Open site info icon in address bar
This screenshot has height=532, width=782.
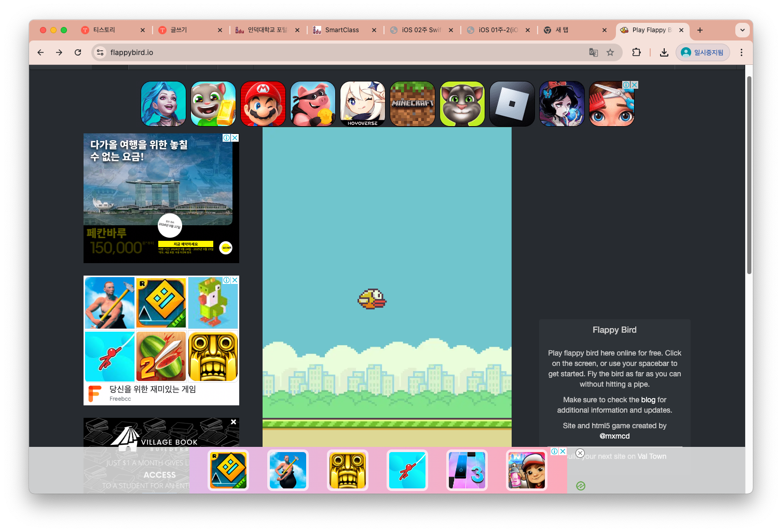(x=101, y=52)
